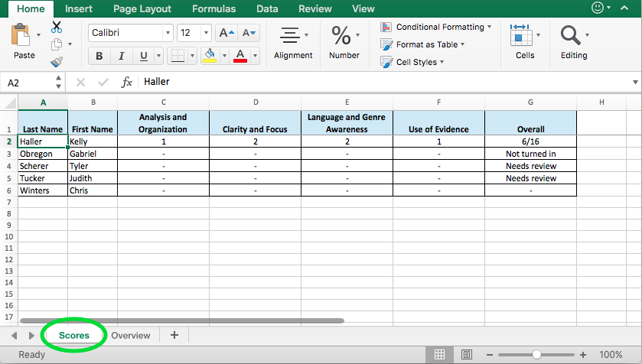Click the formula bar containing Haller
Screen dimensions: 642x364
click(385, 82)
